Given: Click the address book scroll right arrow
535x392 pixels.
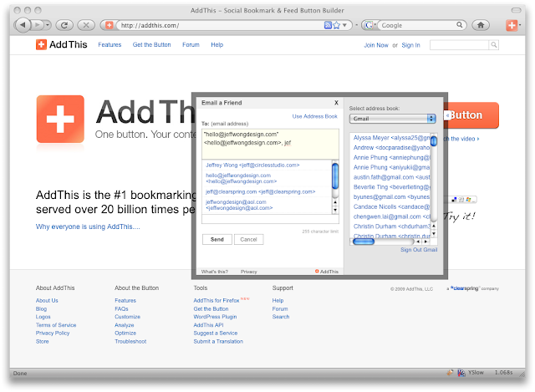Looking at the screenshot, I should click(x=425, y=242).
